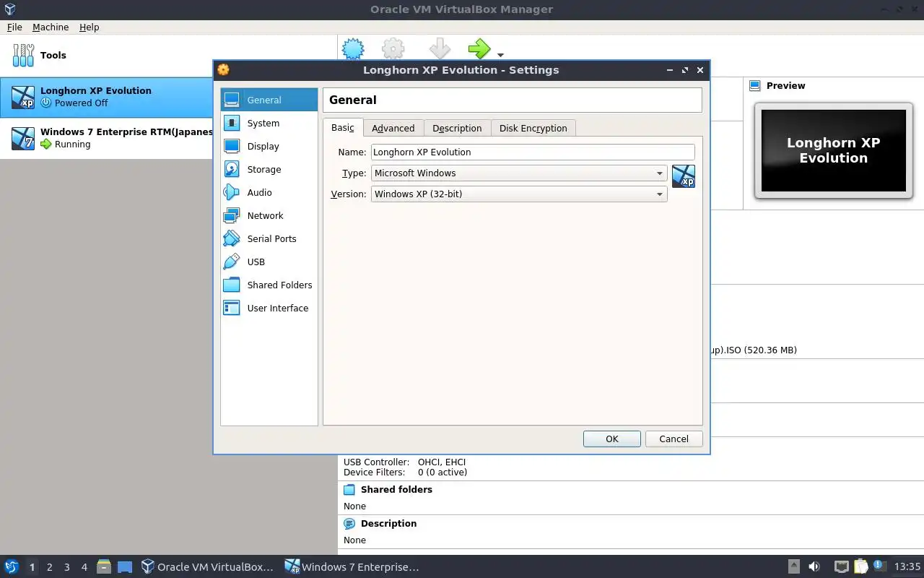Switch to workspace 2 in the taskbar
Viewport: 924px width, 578px height.
coord(49,567)
